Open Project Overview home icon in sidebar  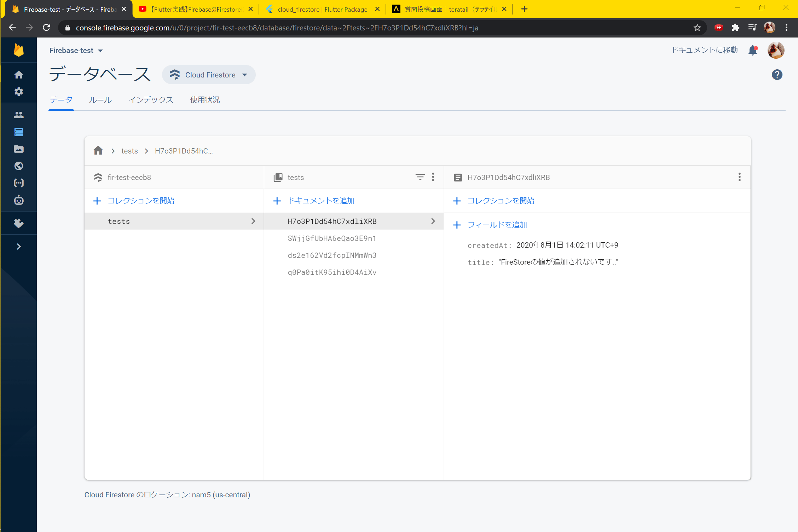(19, 75)
